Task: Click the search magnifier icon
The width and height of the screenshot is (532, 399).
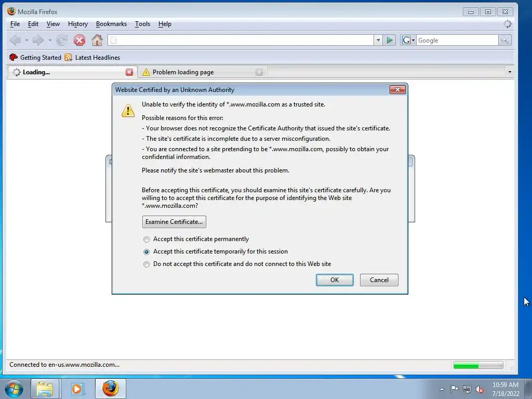Action: click(x=505, y=41)
